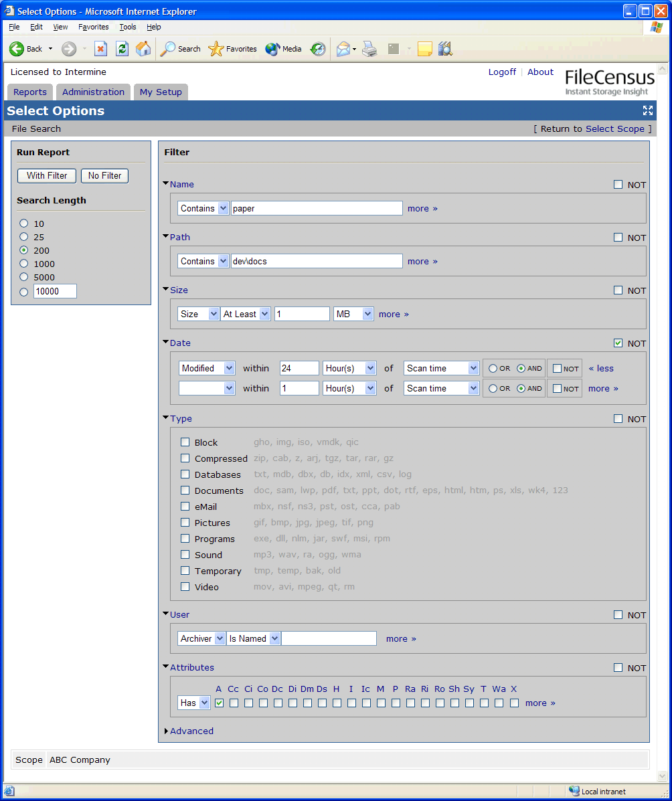Image resolution: width=672 pixels, height=801 pixels.
Task: Open the Is Named dropdown
Action: tap(254, 638)
